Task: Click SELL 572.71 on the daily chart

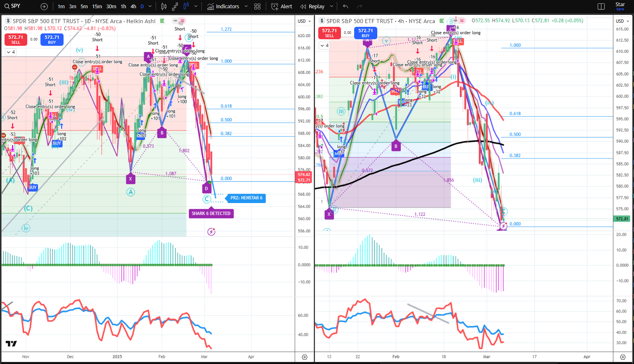Action: [x=16, y=40]
